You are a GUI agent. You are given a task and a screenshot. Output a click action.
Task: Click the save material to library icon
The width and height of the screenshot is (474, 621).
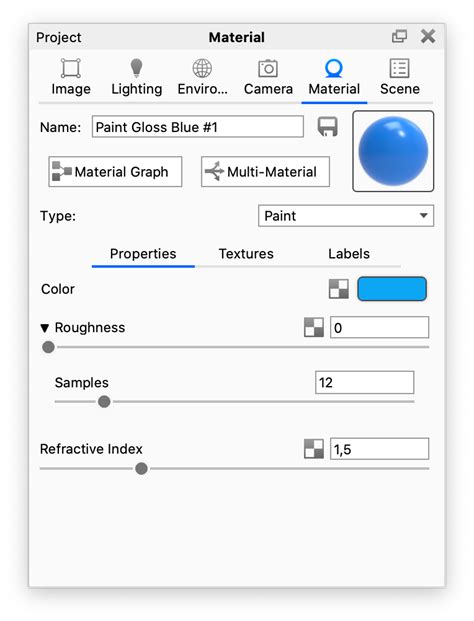click(x=327, y=127)
